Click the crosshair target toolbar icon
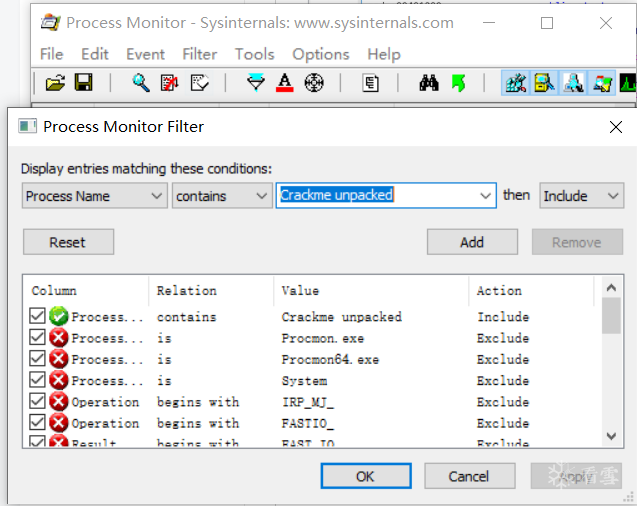Screen dimensions: 637x506 pos(314,83)
